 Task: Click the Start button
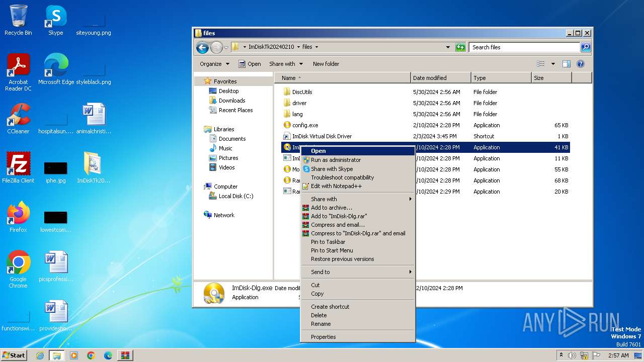[x=14, y=355]
